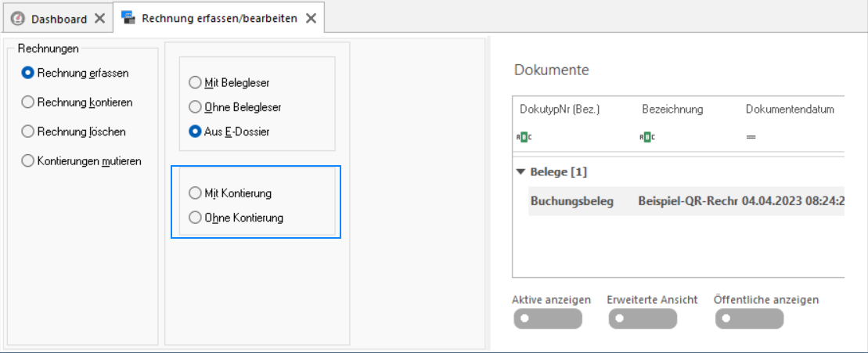Select the Buchungsbeleg row
868x353 pixels.
(x=686, y=201)
